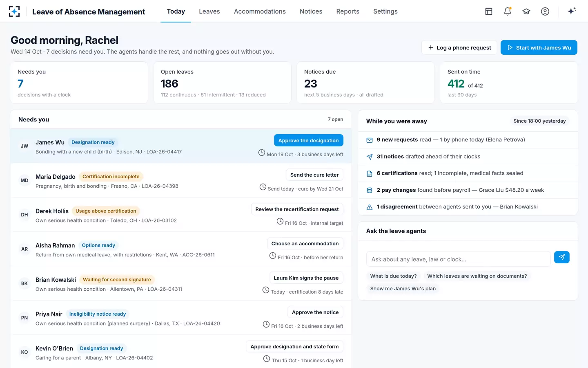Click Send the cure letter button
Screen dimensions: 588x368
point(314,175)
